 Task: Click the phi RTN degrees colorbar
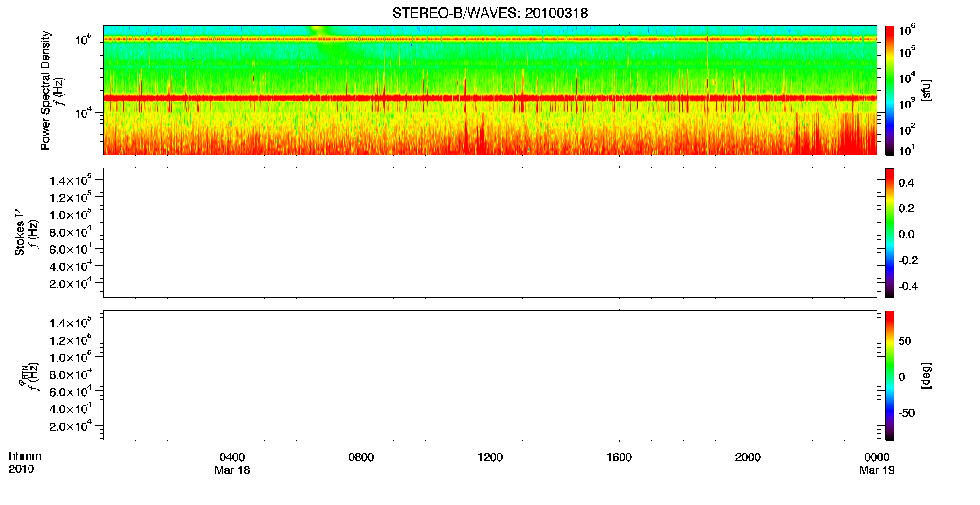click(890, 375)
